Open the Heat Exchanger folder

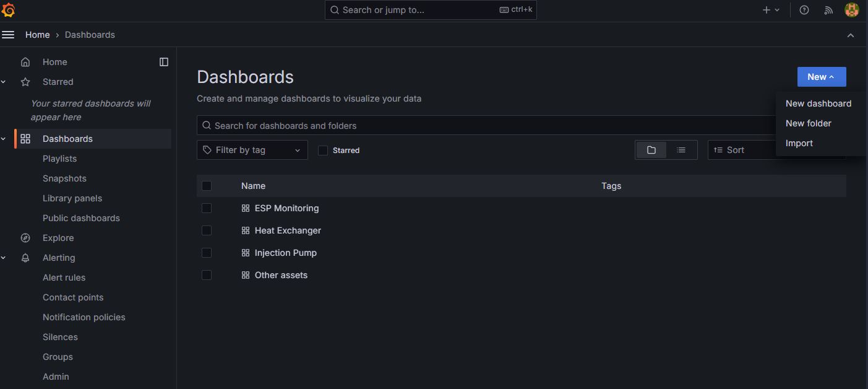(x=288, y=230)
